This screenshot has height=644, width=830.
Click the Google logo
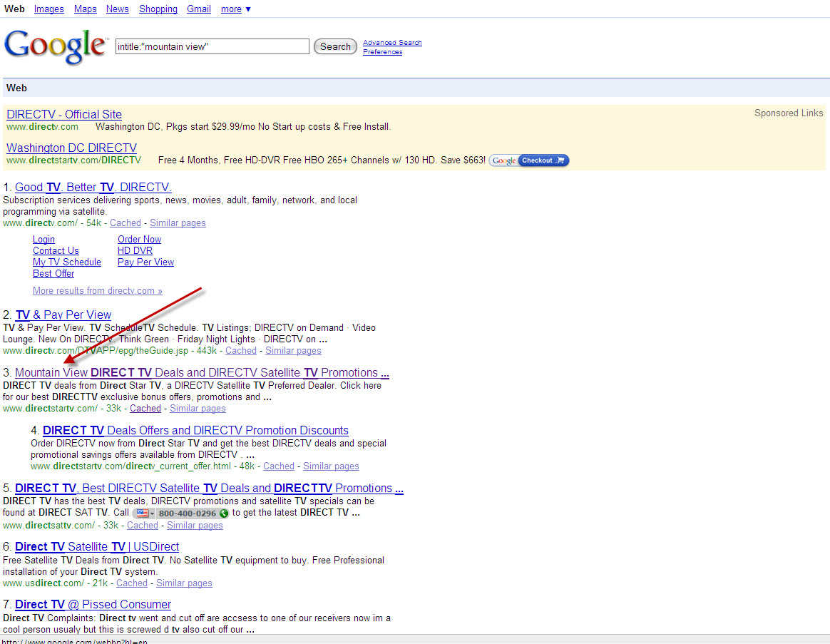(55, 46)
